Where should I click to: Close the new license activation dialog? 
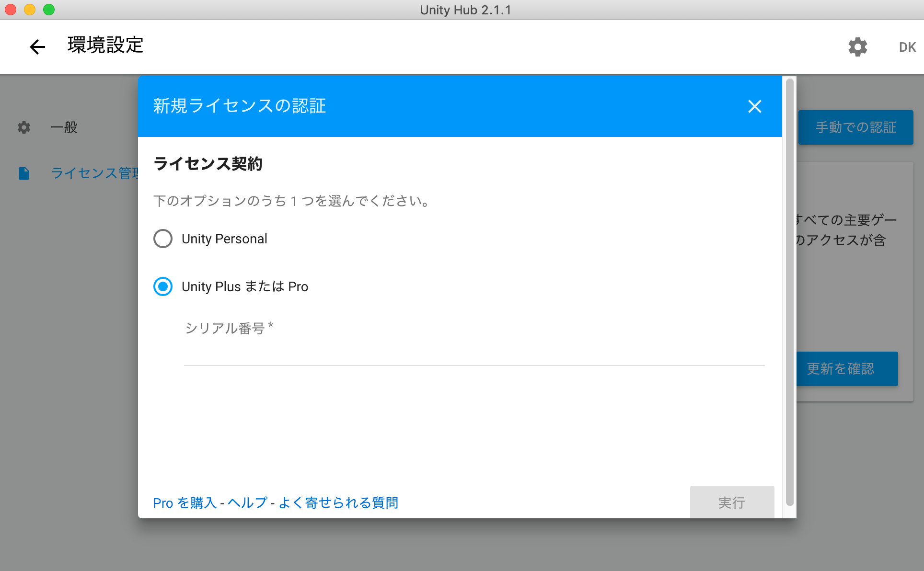point(755,106)
